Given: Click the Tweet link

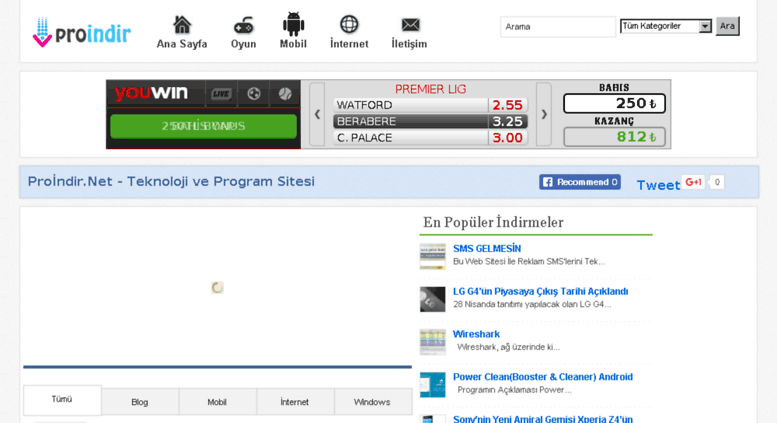Looking at the screenshot, I should (x=658, y=185).
